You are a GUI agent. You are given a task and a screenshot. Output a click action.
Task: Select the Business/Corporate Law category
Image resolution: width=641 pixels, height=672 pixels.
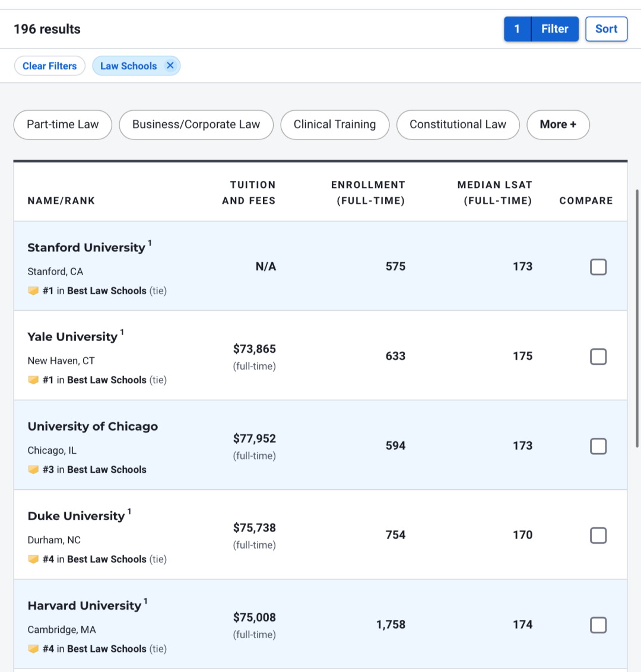pyautogui.click(x=196, y=125)
